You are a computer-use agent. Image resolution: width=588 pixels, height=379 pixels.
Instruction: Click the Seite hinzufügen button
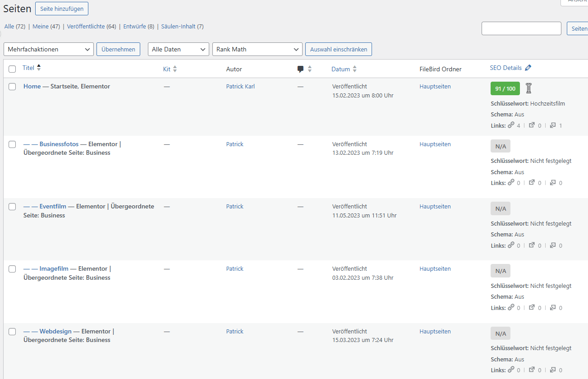point(62,9)
